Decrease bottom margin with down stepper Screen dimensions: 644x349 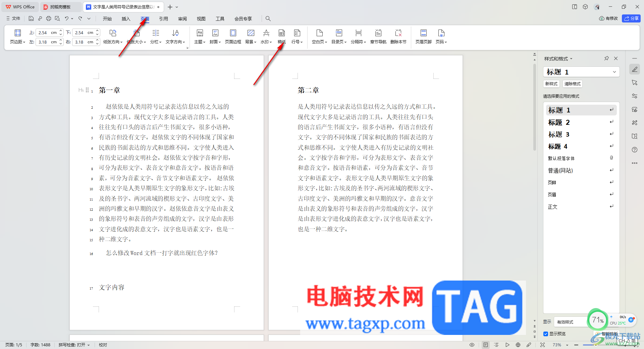97,34
